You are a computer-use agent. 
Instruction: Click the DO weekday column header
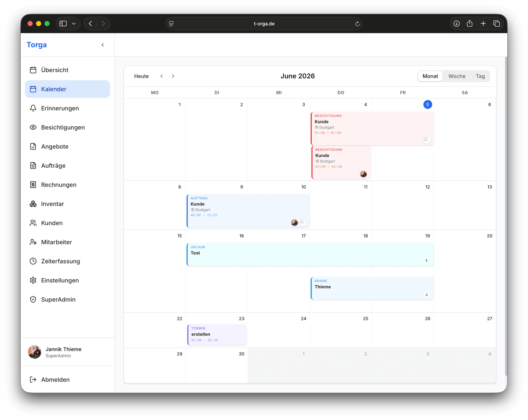[x=341, y=93]
